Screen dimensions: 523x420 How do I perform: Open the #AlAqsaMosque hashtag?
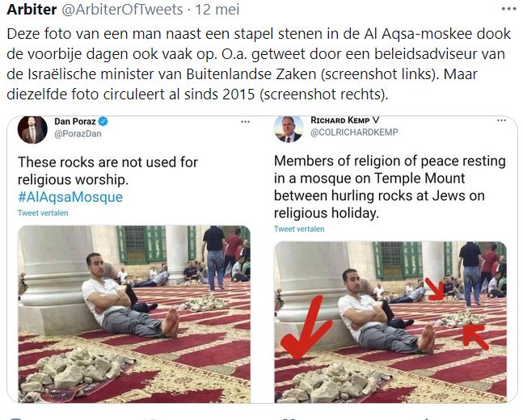(70, 197)
